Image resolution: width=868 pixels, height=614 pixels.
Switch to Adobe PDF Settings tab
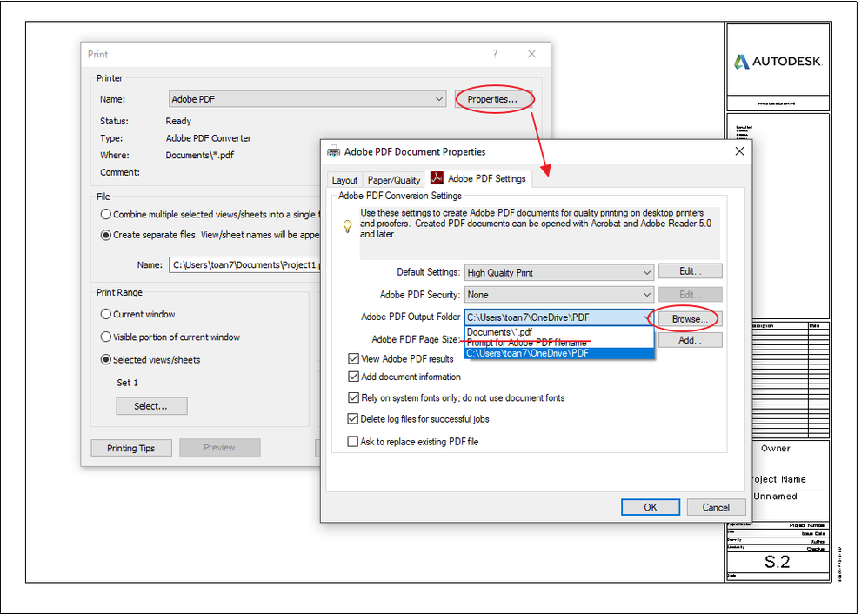click(478, 178)
